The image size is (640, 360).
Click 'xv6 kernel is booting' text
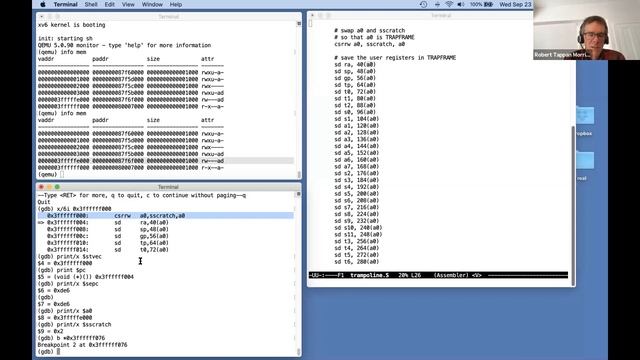[x=71, y=25]
